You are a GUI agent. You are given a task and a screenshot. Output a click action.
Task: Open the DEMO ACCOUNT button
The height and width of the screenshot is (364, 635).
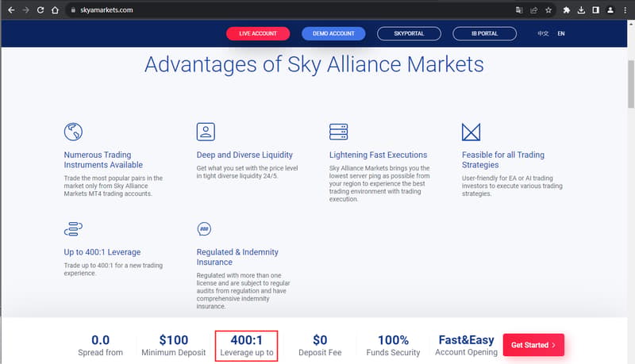tap(333, 33)
